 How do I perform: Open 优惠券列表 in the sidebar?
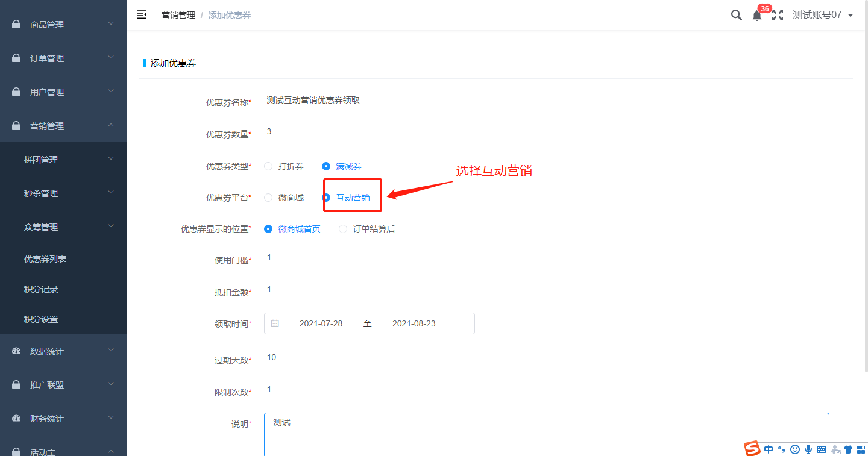45,259
